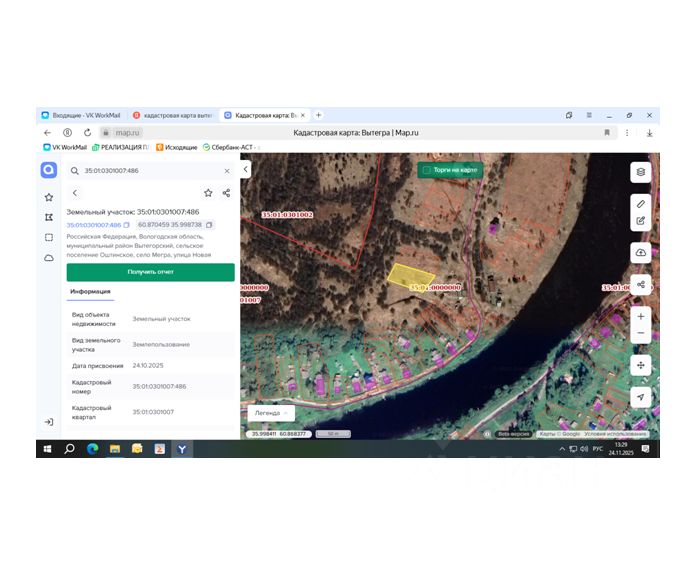Open the map layers panel
The image size is (696, 564).
tap(641, 172)
